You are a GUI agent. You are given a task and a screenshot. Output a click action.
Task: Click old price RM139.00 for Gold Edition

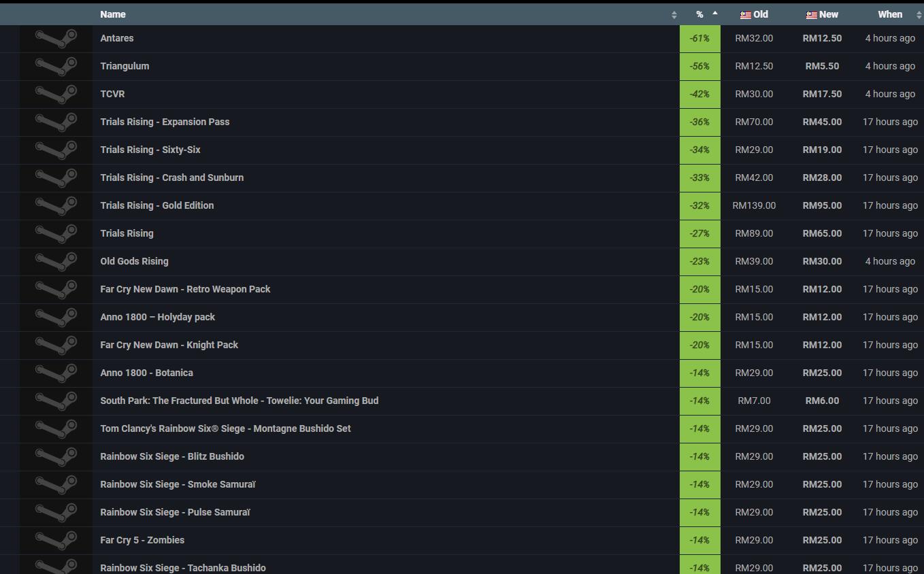(x=754, y=205)
